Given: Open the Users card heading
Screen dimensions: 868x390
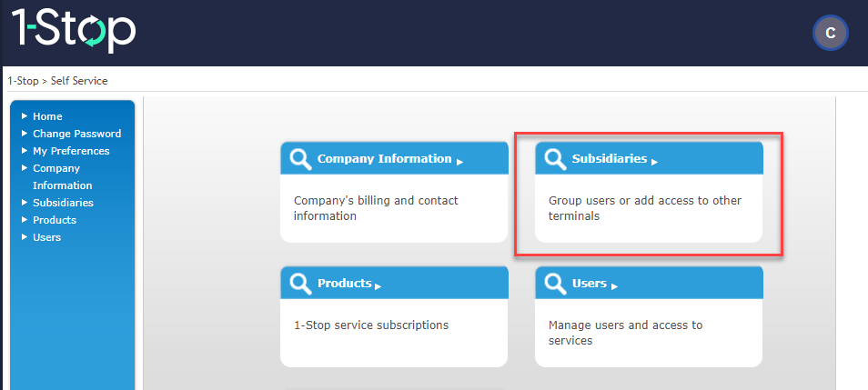Looking at the screenshot, I should [x=589, y=283].
